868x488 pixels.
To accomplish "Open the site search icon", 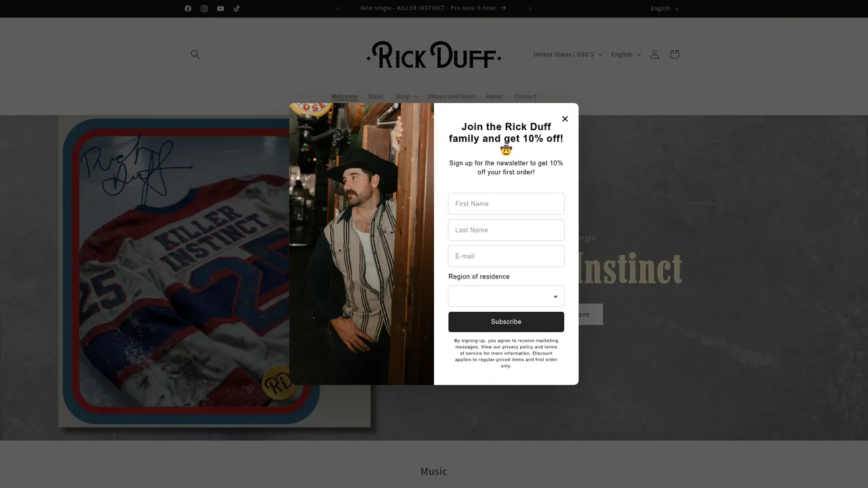I will [195, 54].
